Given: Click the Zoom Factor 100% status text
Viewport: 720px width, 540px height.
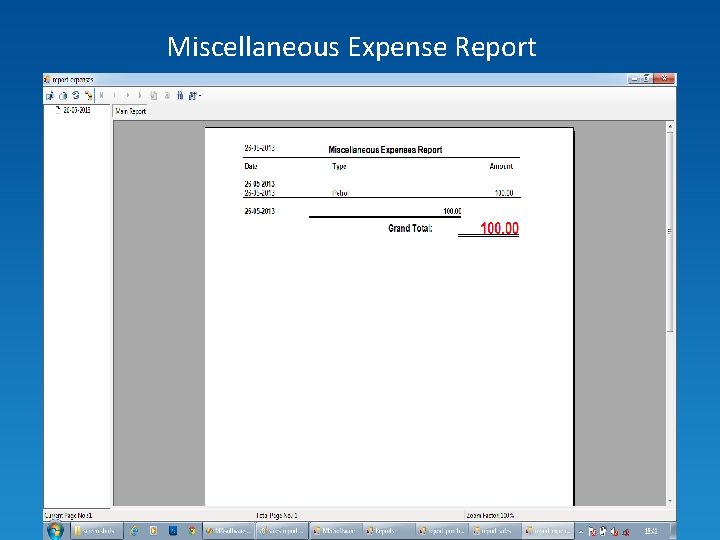Looking at the screenshot, I should pyautogui.click(x=489, y=516).
